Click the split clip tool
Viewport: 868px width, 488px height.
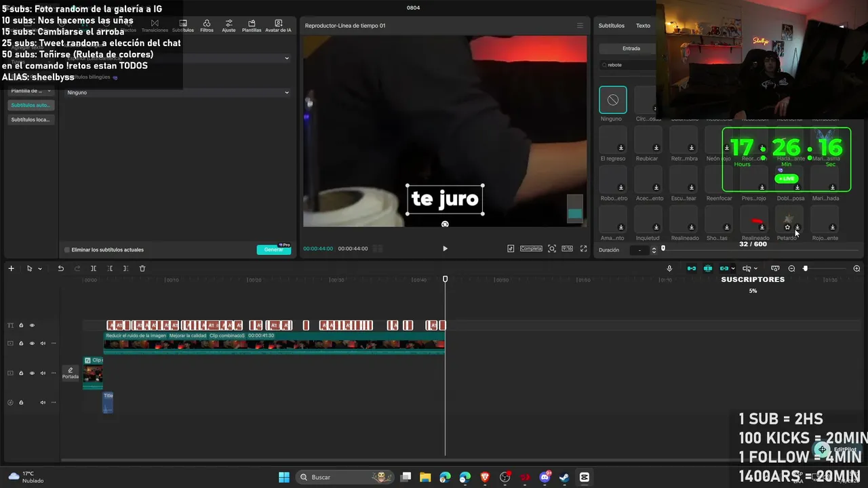click(x=94, y=268)
